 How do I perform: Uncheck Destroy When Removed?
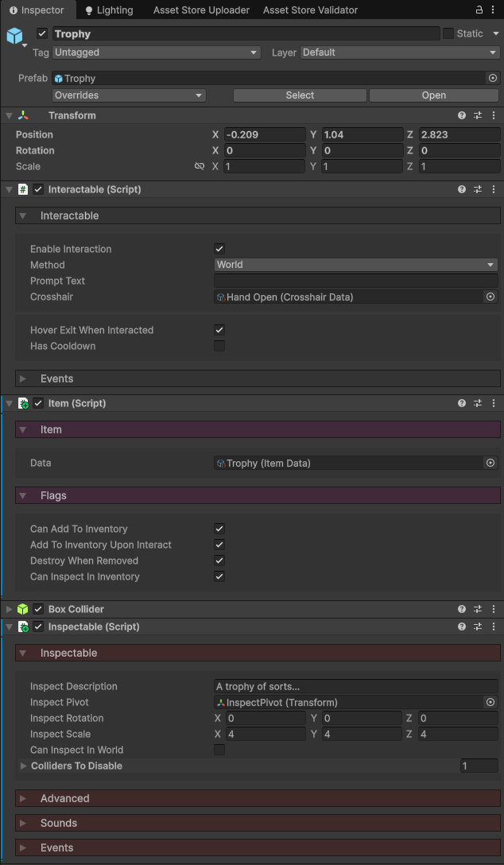(219, 561)
